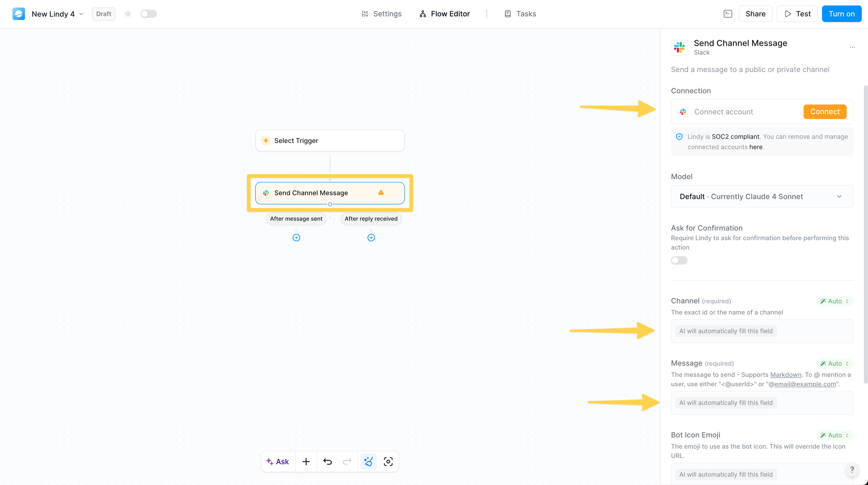Click the plus add-node toolbar icon
The image size is (868, 485).
click(306, 461)
